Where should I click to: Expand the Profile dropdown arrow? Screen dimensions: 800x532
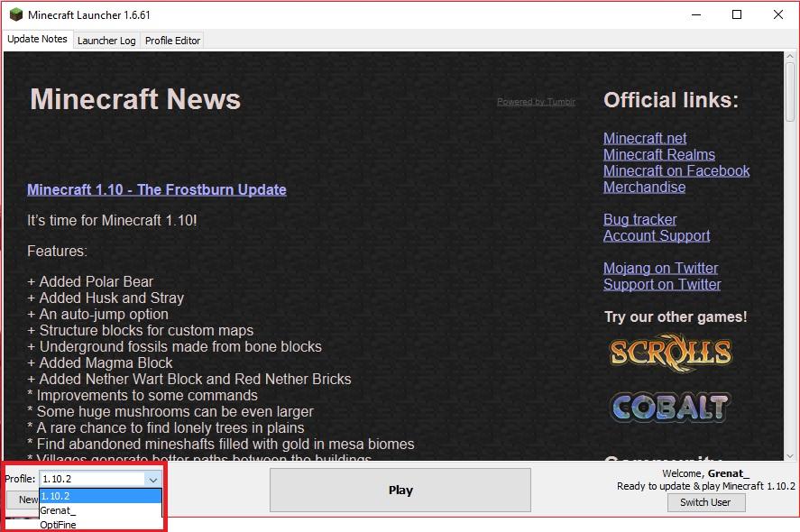point(153,479)
